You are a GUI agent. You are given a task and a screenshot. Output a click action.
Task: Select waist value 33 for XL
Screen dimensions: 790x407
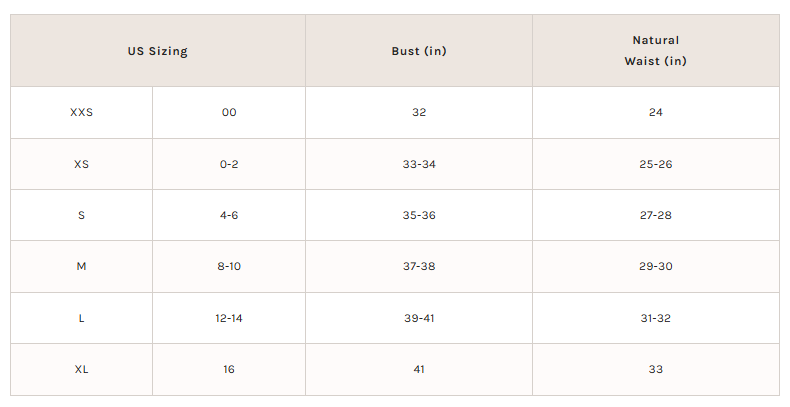655,370
